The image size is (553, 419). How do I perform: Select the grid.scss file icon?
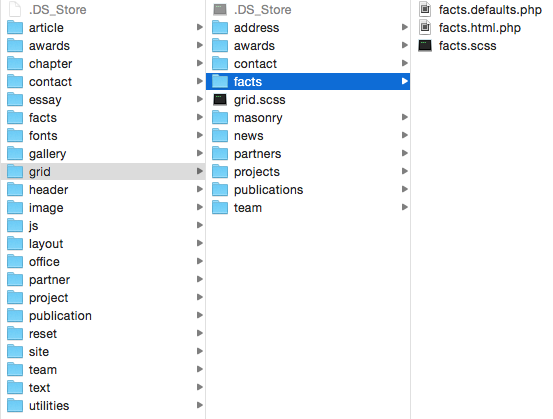coord(220,100)
